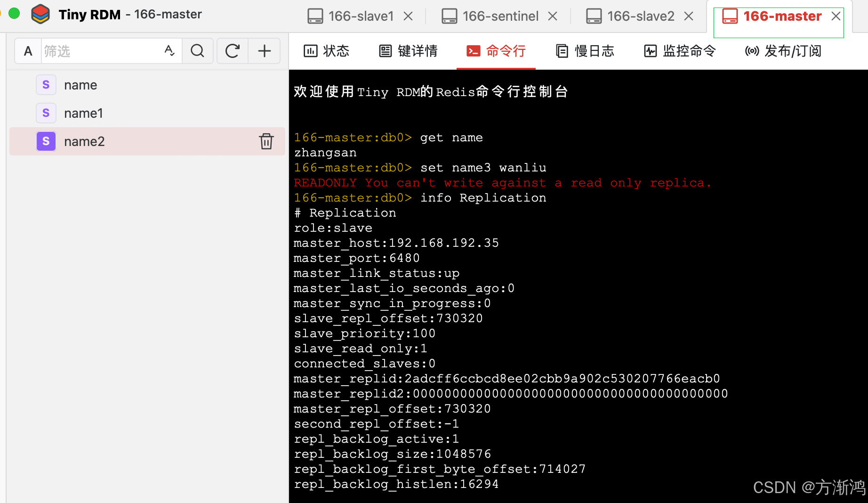Screen dimensions: 868x503
Task: Open the 慢日志 slow log tab
Action: coord(585,51)
